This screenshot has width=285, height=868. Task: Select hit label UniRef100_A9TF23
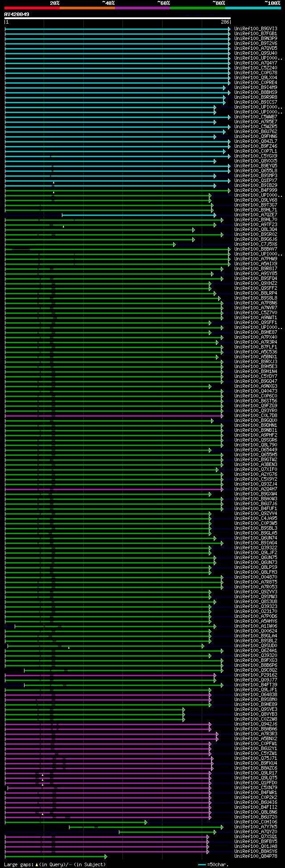[x=256, y=225]
